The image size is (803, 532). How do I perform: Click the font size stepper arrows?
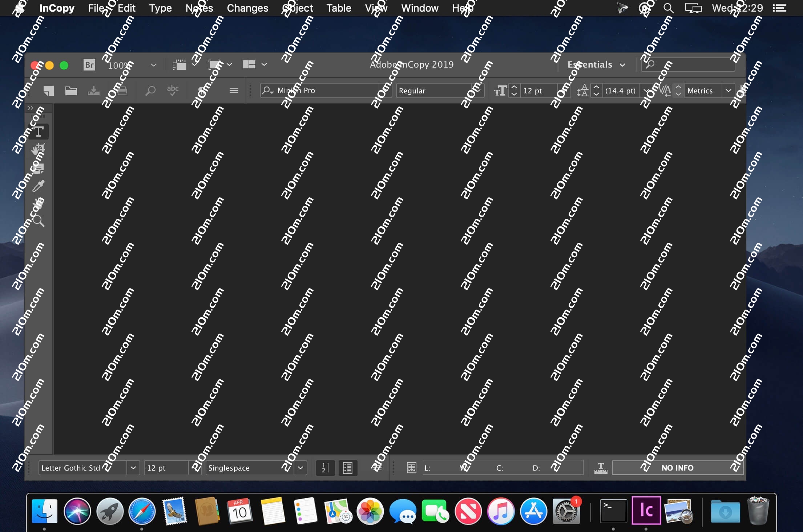point(514,90)
